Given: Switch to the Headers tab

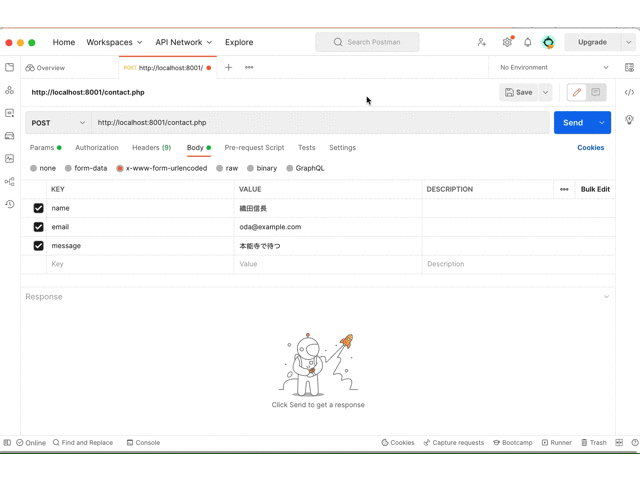Looking at the screenshot, I should (151, 147).
